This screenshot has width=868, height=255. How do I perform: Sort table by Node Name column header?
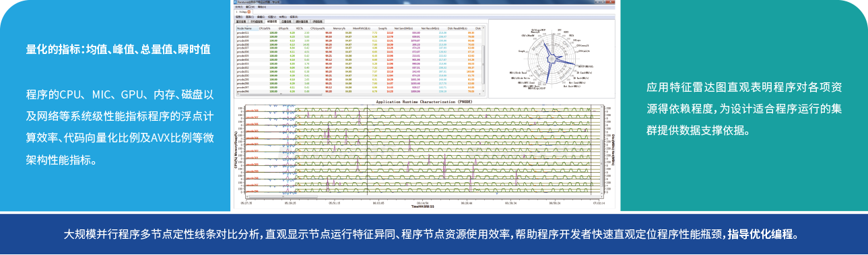point(247,28)
